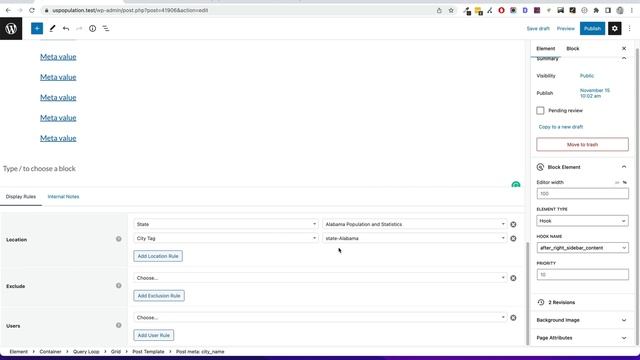
Task: Open the browser Extensions puzzle icon
Action: point(596,10)
